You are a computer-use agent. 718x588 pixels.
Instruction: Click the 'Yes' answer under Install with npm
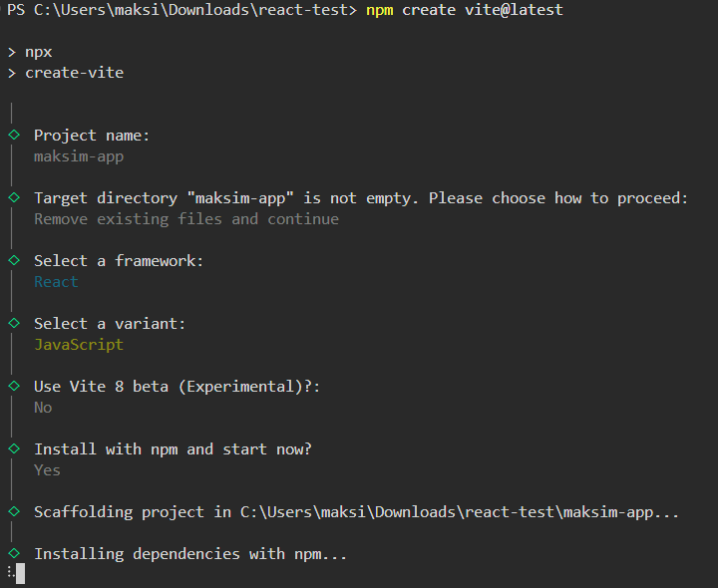[47, 470]
